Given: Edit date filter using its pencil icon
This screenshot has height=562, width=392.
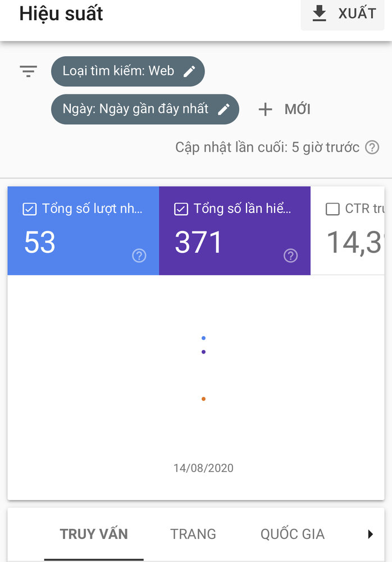Looking at the screenshot, I should point(224,110).
